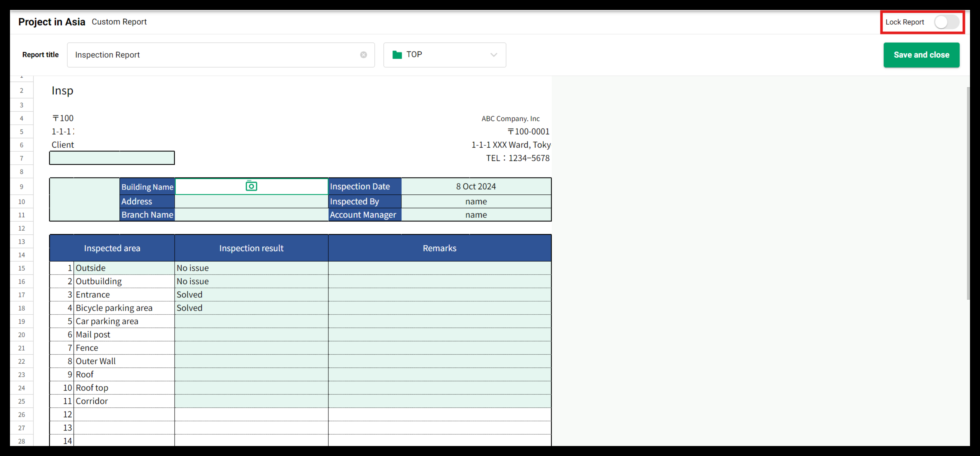The image size is (980, 456).
Task: Clear the report title with the X icon
Action: click(x=363, y=55)
